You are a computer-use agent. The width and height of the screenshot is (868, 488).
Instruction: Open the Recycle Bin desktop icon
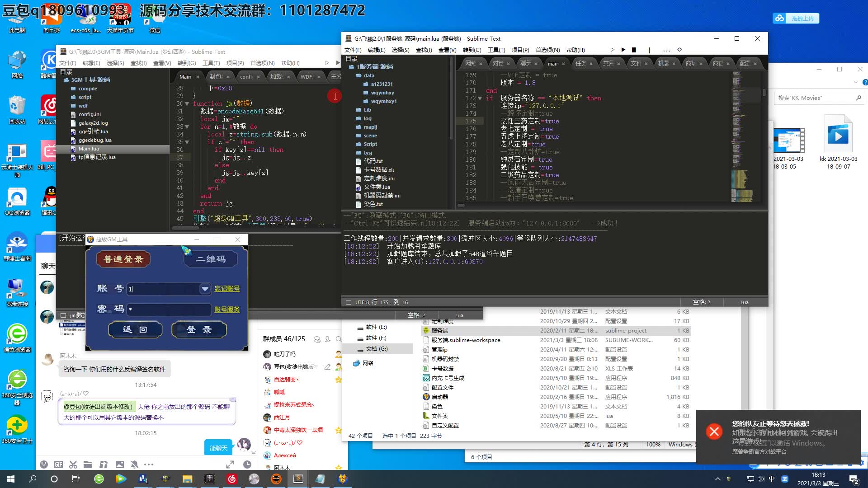pyautogui.click(x=17, y=110)
